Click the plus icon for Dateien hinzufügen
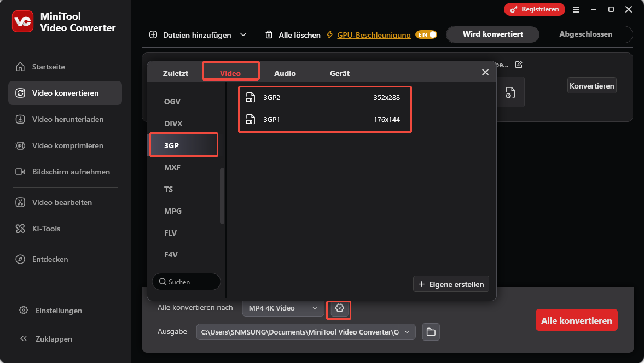The height and width of the screenshot is (363, 644). (153, 34)
